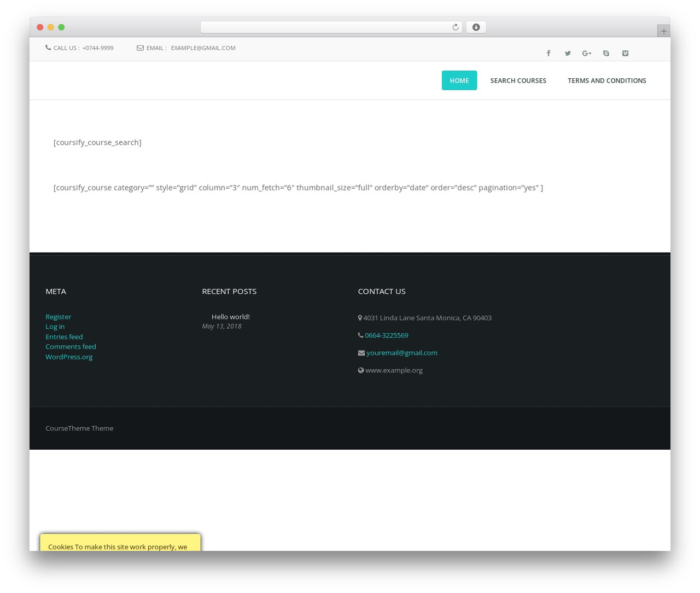Open the Comments feed link
This screenshot has height=593, width=700.
pos(71,347)
